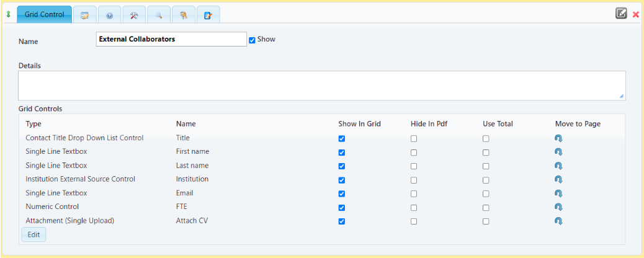Image resolution: width=644 pixels, height=258 pixels.
Task: Open the magnifying glass search tab
Action: coord(159,15)
